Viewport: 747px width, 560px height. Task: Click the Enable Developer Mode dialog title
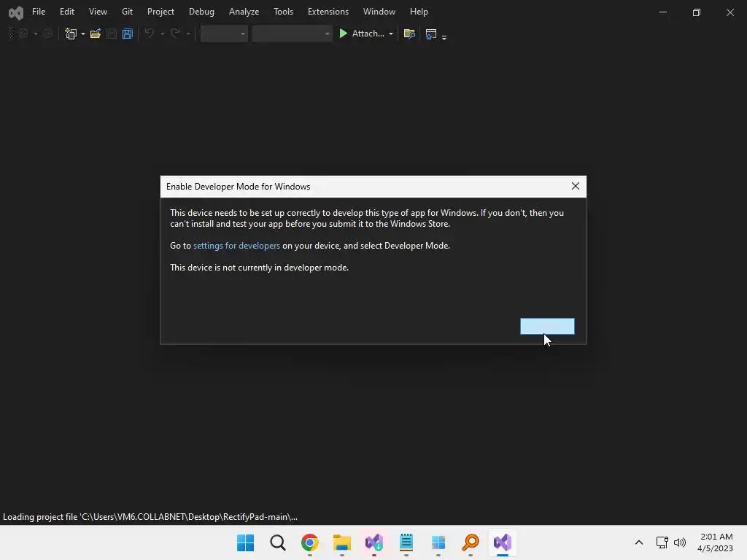click(x=239, y=187)
